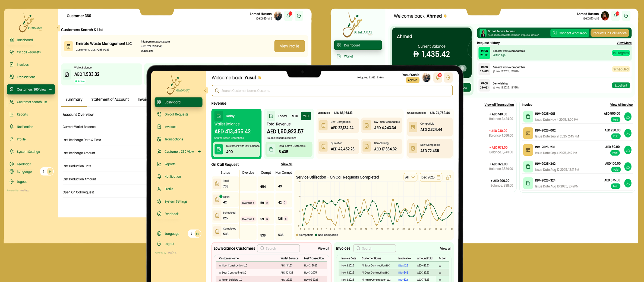Select Transactions in the sidebar menu

tap(173, 139)
